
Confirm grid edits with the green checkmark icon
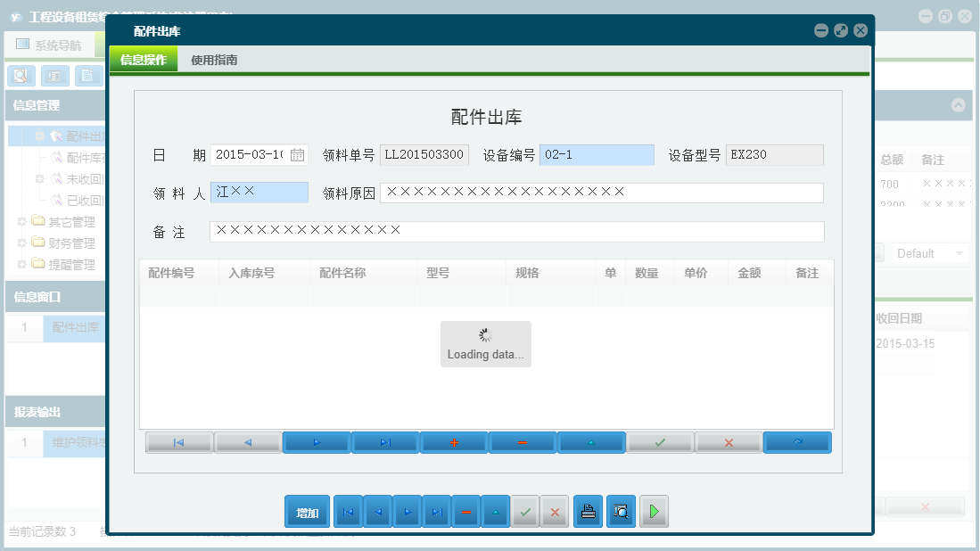(x=660, y=442)
